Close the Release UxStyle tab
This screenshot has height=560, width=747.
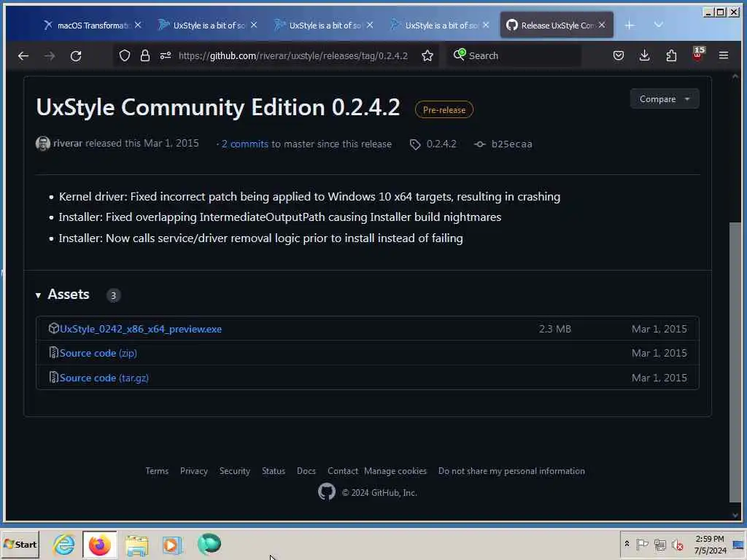point(602,25)
